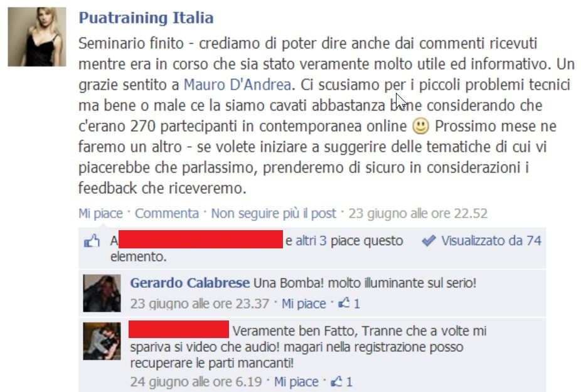Viewport: 581px width, 392px height.
Task: Click the like count thumb on 24 giugno comment
Action: [336, 381]
